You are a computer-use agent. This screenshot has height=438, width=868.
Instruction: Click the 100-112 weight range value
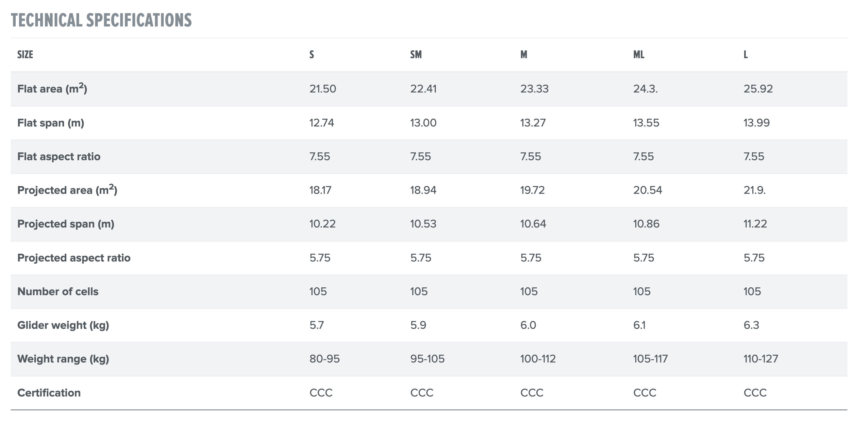538,359
